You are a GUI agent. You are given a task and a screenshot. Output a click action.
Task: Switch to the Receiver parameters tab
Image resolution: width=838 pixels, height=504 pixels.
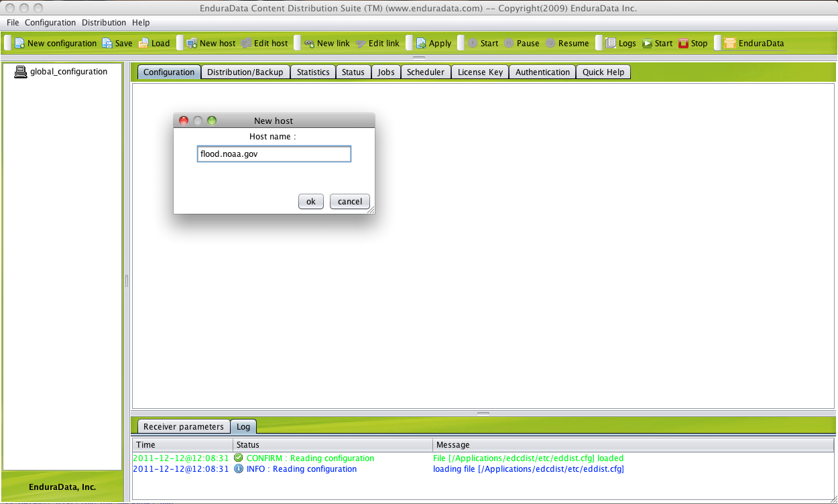coord(184,426)
